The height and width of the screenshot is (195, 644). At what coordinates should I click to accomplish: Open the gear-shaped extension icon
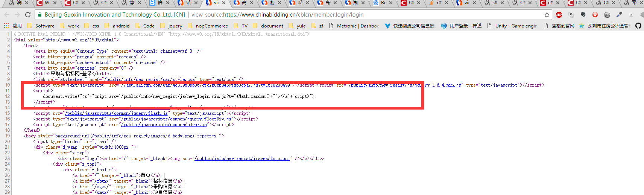(x=607, y=15)
